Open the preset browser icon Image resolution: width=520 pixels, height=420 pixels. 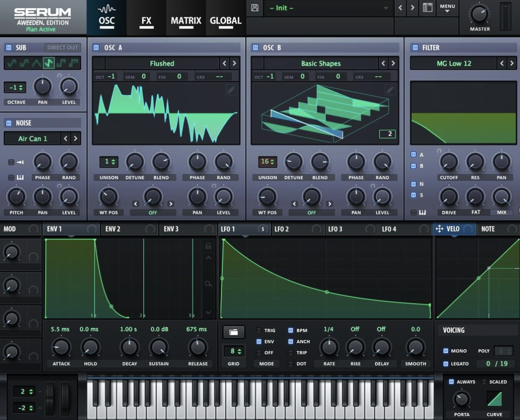428,7
